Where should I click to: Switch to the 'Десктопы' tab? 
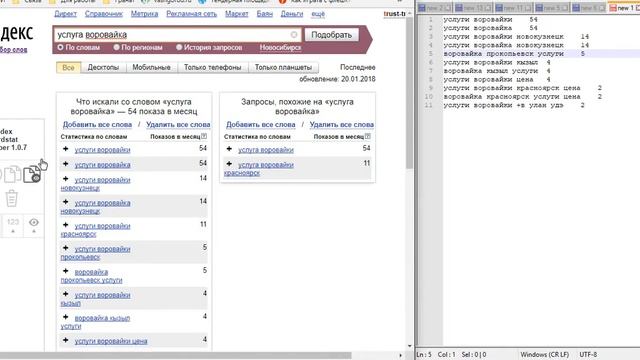[103, 67]
